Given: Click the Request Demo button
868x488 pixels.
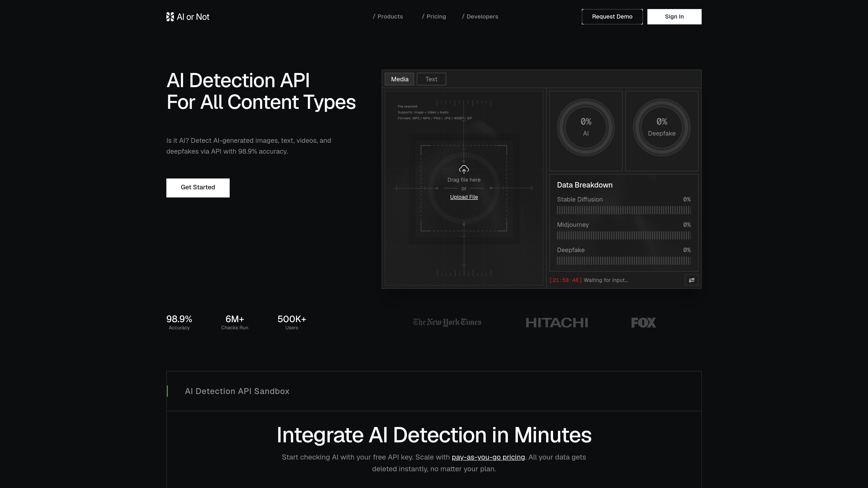Looking at the screenshot, I should pos(612,16).
